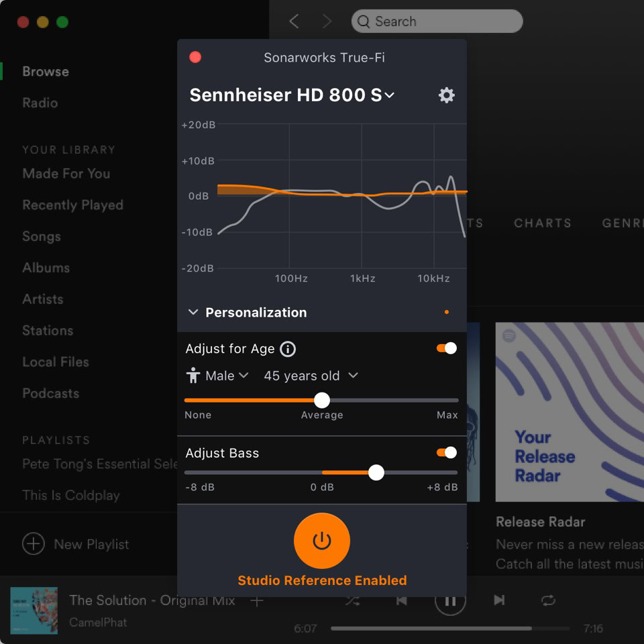Open Browse in the Spotify sidebar

45,71
